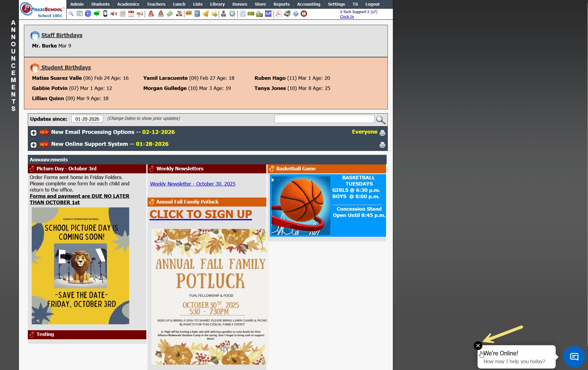Viewport: 588px width, 370px height.
Task: Click the Updates since date field
Action: 87,119
